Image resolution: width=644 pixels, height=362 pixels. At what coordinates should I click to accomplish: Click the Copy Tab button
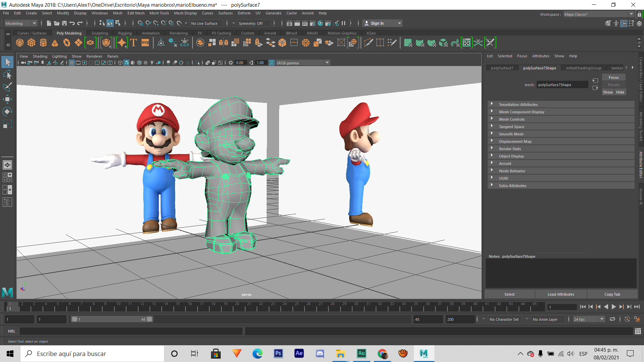[612, 294]
